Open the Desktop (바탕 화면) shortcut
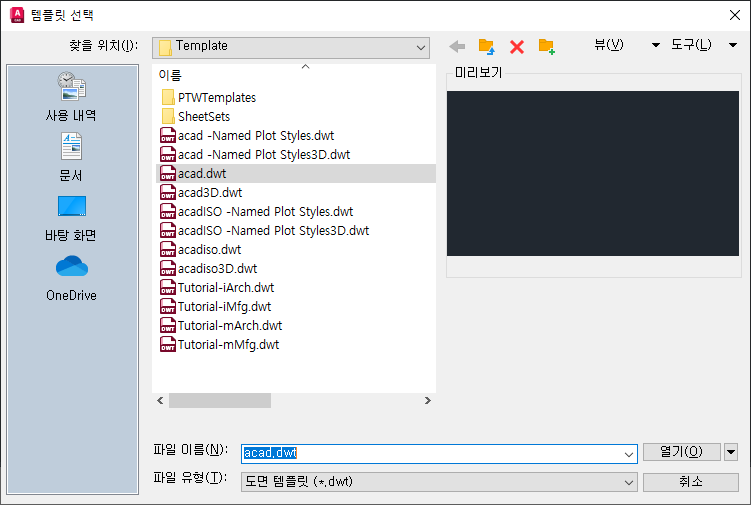This screenshot has height=505, width=751. 71,218
